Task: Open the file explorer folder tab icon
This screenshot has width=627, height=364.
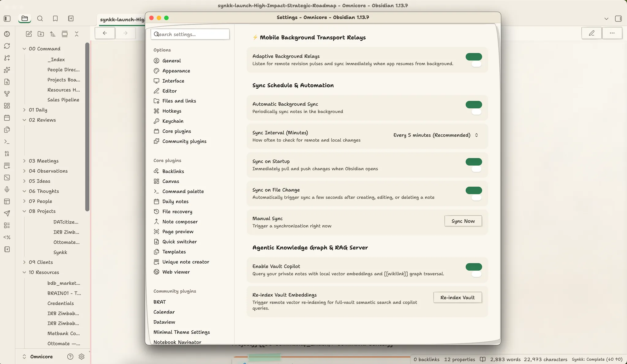Action: (25, 19)
